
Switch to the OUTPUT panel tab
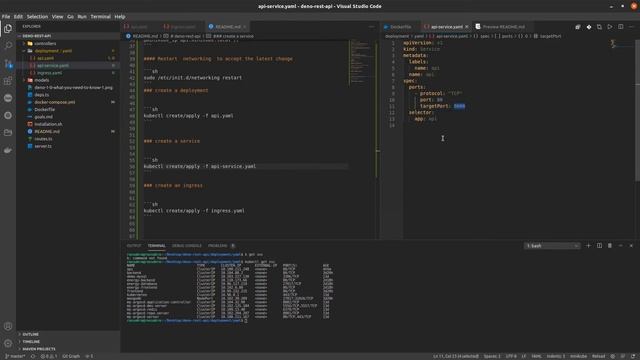point(134,246)
